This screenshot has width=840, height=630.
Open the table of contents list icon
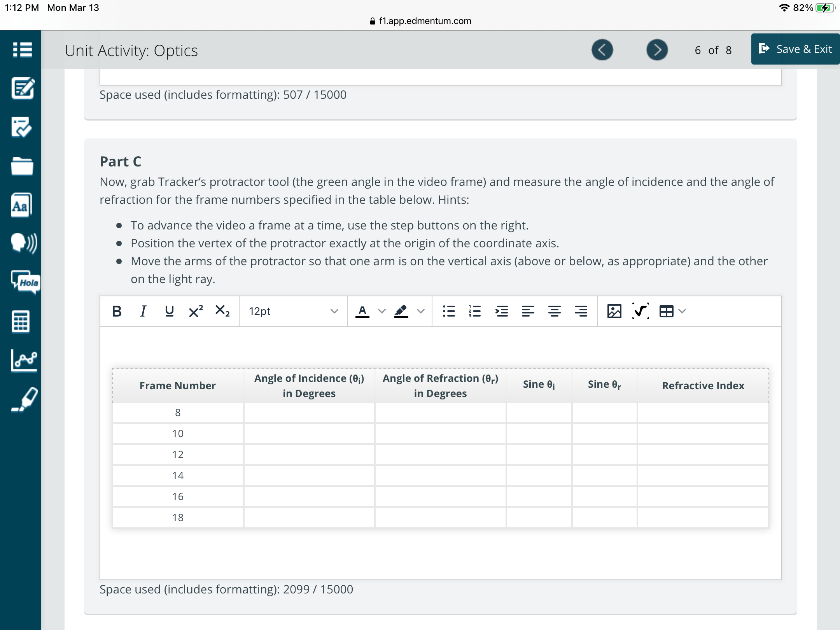tap(22, 50)
